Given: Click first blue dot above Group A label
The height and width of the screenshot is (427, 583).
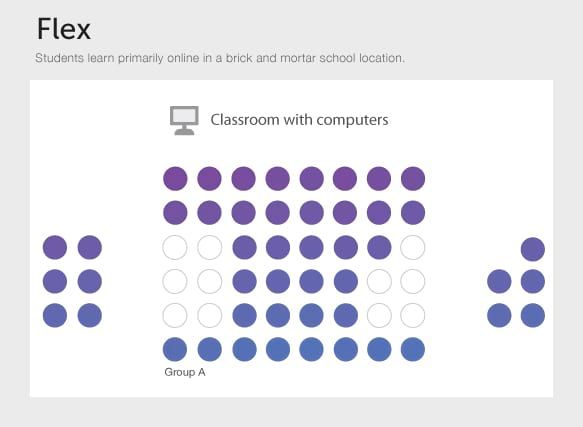Looking at the screenshot, I should 175,349.
